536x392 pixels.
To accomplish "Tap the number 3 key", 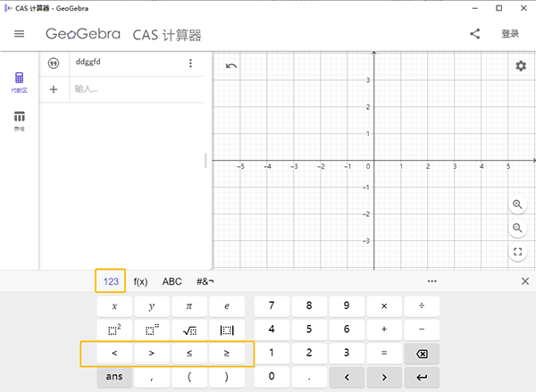I will [x=347, y=354].
